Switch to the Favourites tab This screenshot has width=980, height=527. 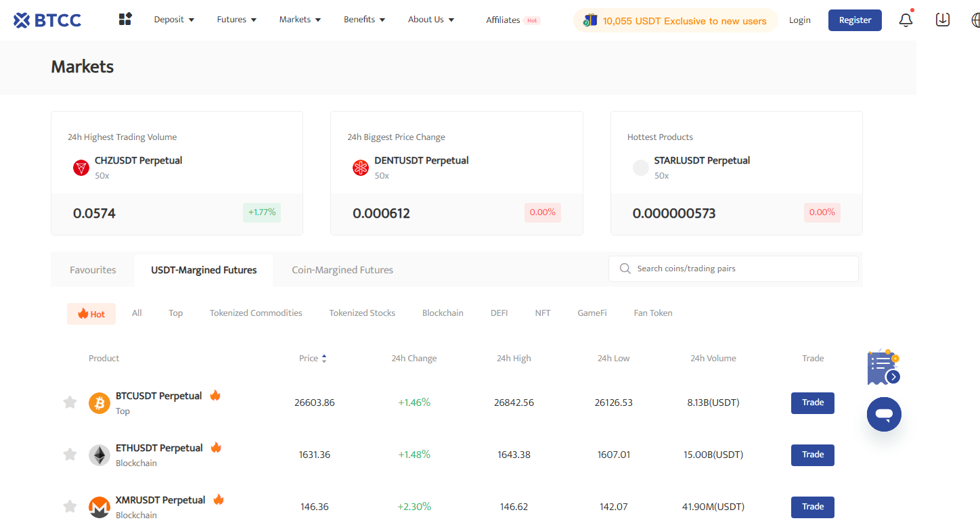tap(93, 270)
